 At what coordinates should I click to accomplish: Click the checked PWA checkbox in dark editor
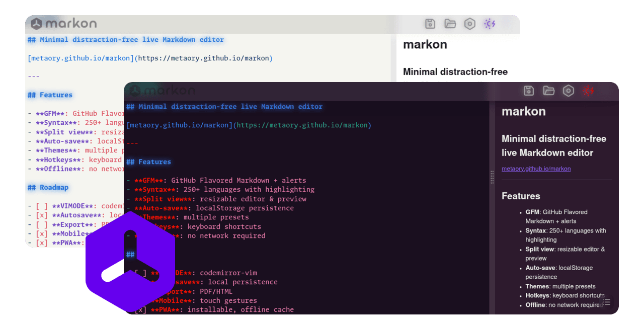141,310
